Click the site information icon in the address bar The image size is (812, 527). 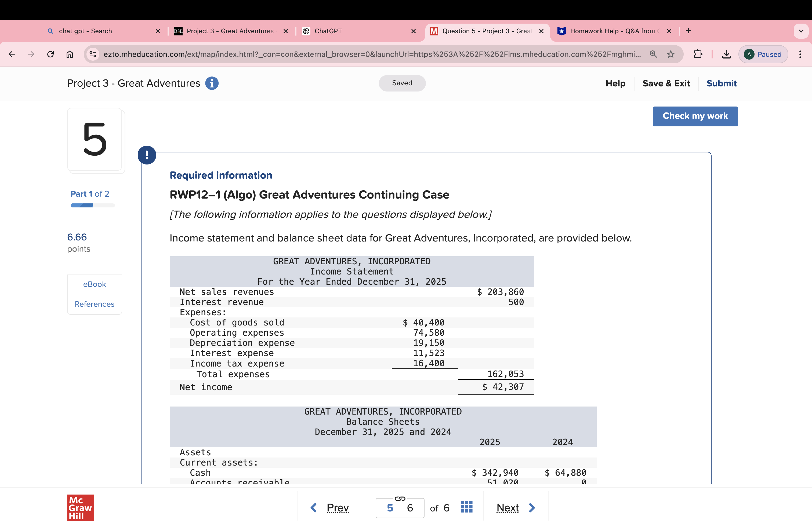pyautogui.click(x=92, y=54)
